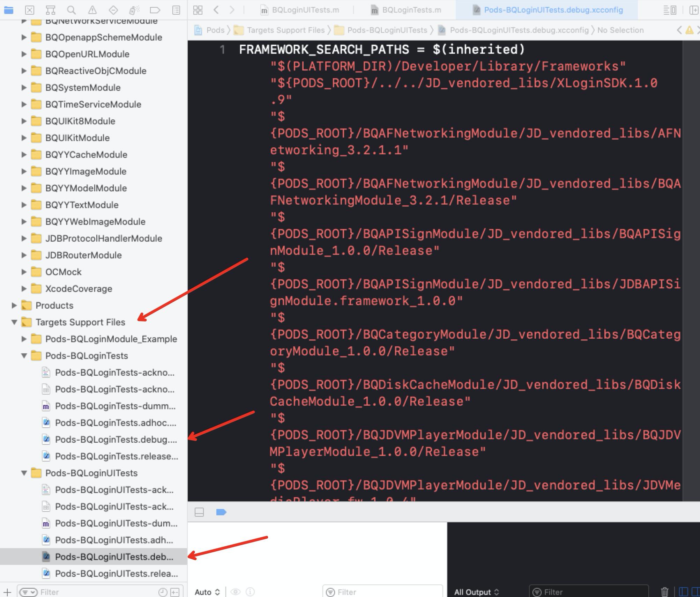The width and height of the screenshot is (700, 597).
Task: Collapse the Targets Support Files folder
Action: [14, 322]
